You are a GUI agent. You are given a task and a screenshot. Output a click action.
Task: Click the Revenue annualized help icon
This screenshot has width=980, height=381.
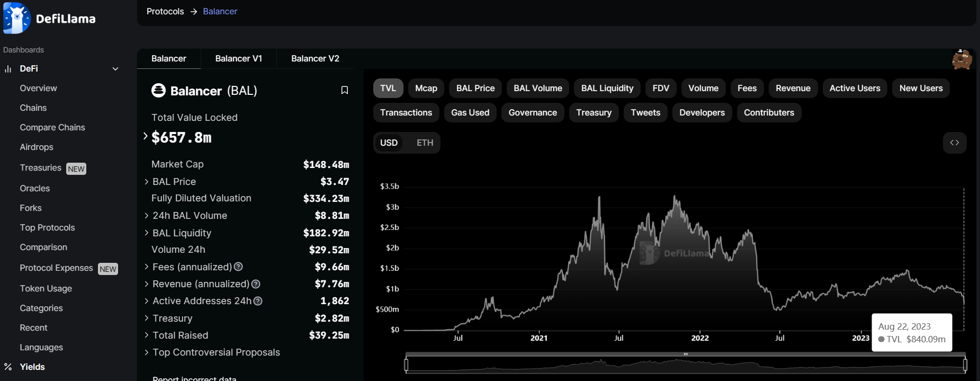point(256,284)
